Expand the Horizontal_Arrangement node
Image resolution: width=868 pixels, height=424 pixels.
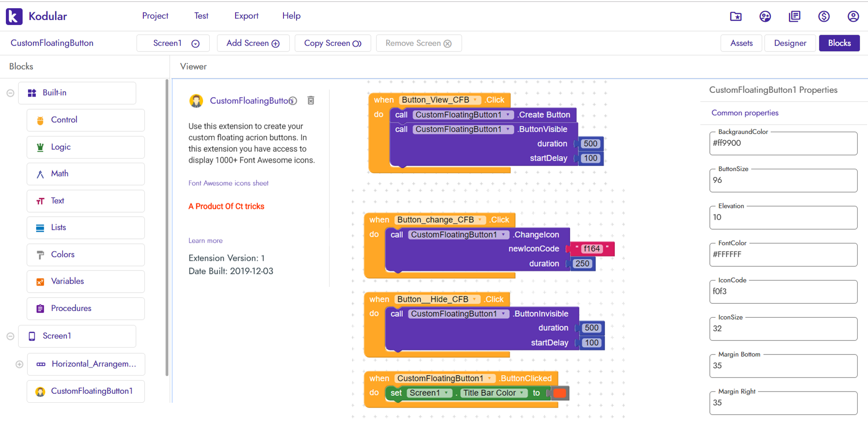[x=19, y=364]
